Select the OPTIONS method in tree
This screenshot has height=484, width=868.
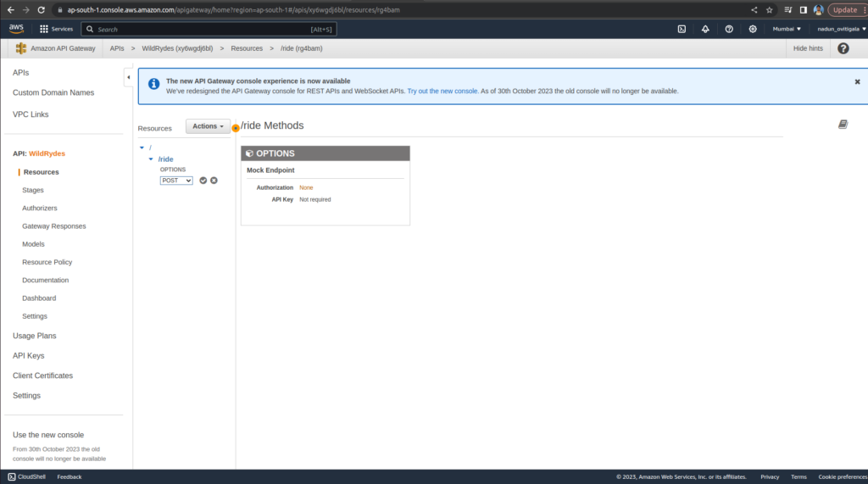173,170
